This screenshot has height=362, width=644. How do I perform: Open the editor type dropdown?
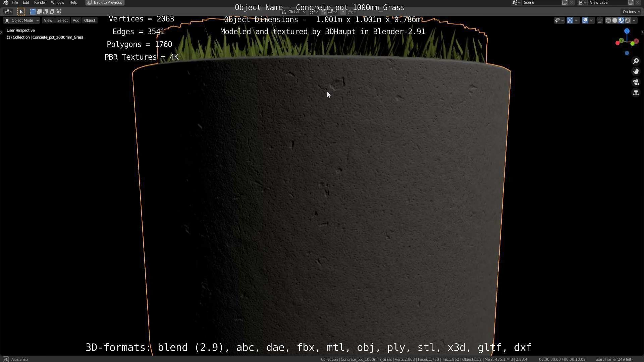coord(8,12)
